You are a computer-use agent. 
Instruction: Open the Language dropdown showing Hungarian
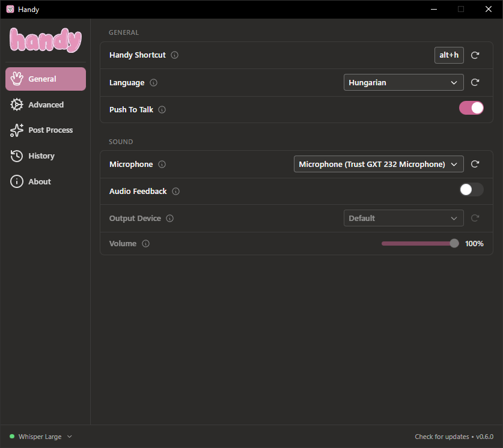403,82
